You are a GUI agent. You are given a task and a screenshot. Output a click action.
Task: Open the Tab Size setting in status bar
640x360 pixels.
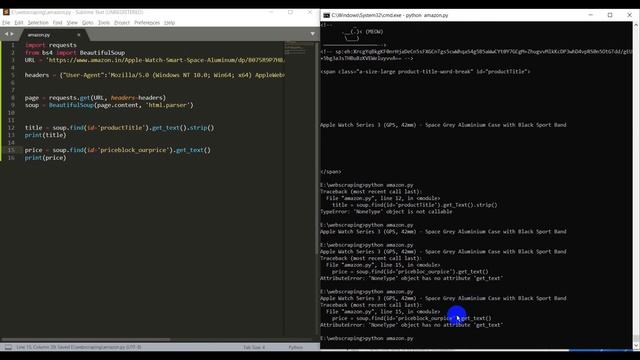254,347
